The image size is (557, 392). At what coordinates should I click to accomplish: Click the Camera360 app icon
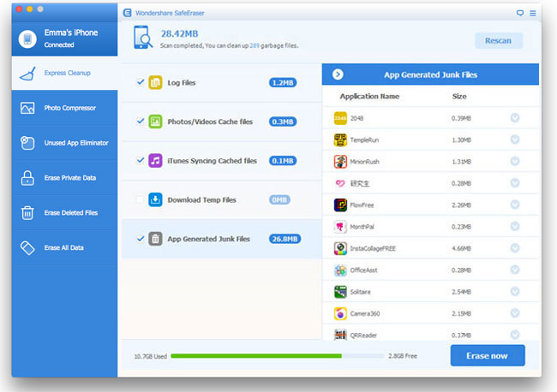click(340, 313)
